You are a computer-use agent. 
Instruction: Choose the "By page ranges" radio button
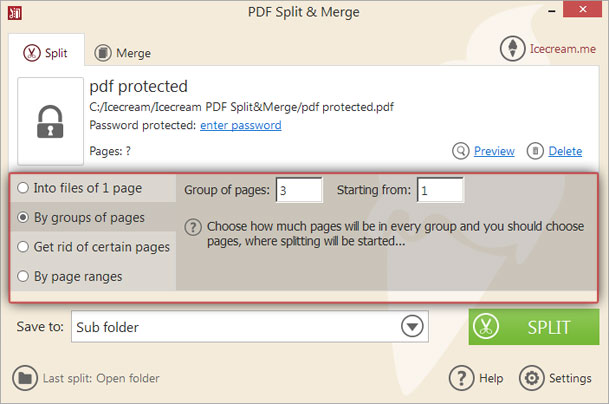(24, 276)
